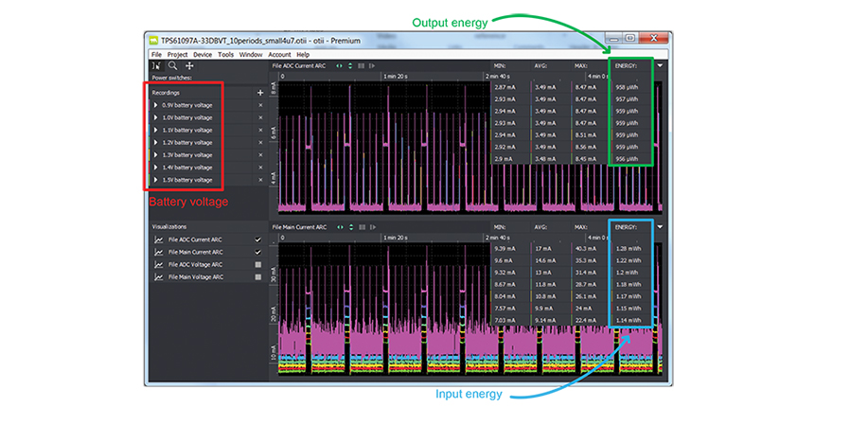This screenshot has width=868, height=425.
Task: Expand the 1.2V battery voltage recording
Action: click(x=155, y=143)
